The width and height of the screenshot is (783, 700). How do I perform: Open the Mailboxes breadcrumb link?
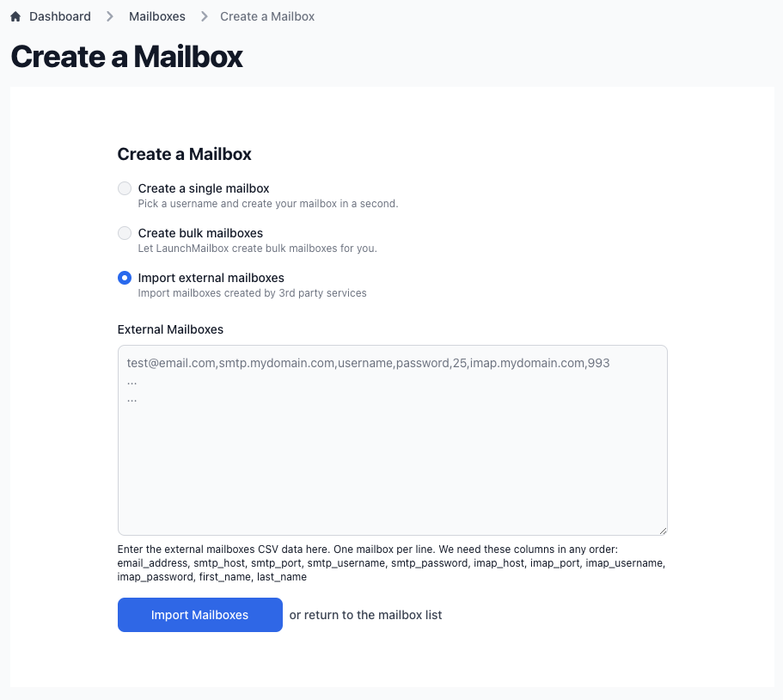click(x=156, y=16)
